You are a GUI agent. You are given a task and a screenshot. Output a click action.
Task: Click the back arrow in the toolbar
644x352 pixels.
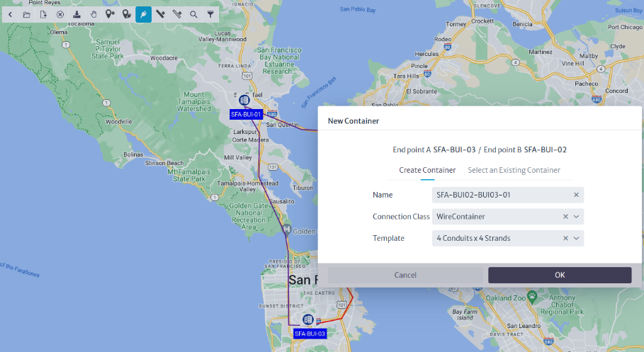pos(10,14)
